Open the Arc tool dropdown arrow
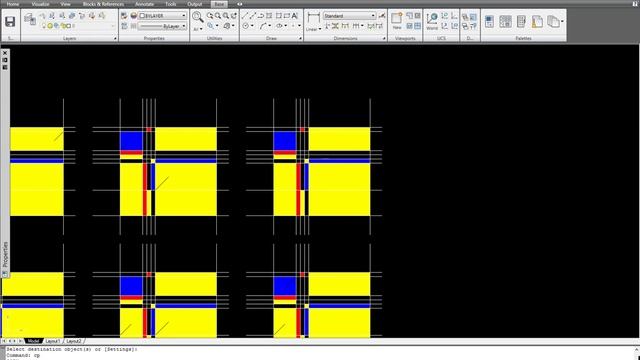This screenshot has height=360, width=640. (269, 26)
